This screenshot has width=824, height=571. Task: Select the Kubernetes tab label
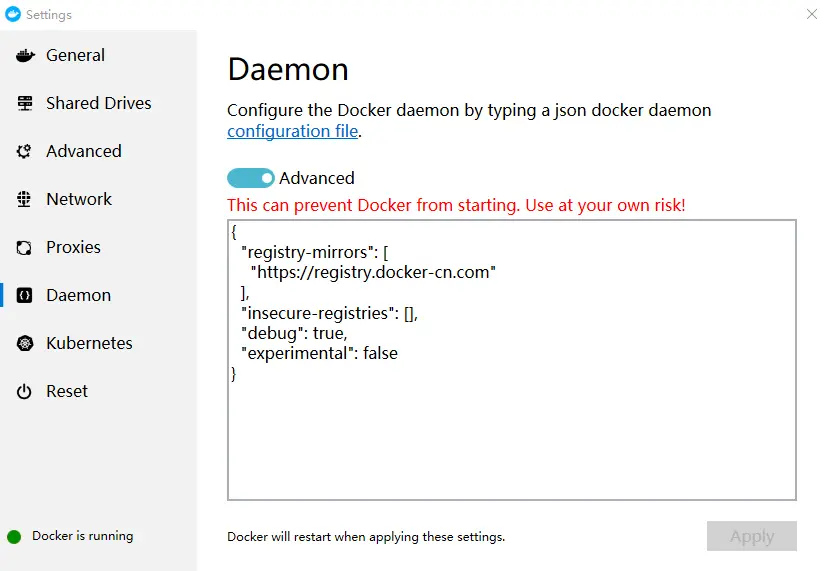pyautogui.click(x=89, y=344)
